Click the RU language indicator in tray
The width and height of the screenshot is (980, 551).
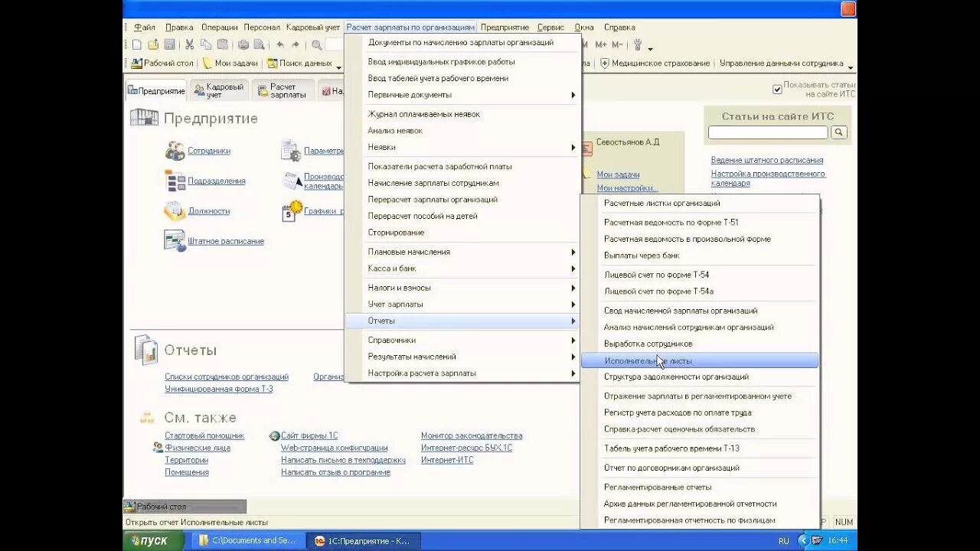(783, 541)
